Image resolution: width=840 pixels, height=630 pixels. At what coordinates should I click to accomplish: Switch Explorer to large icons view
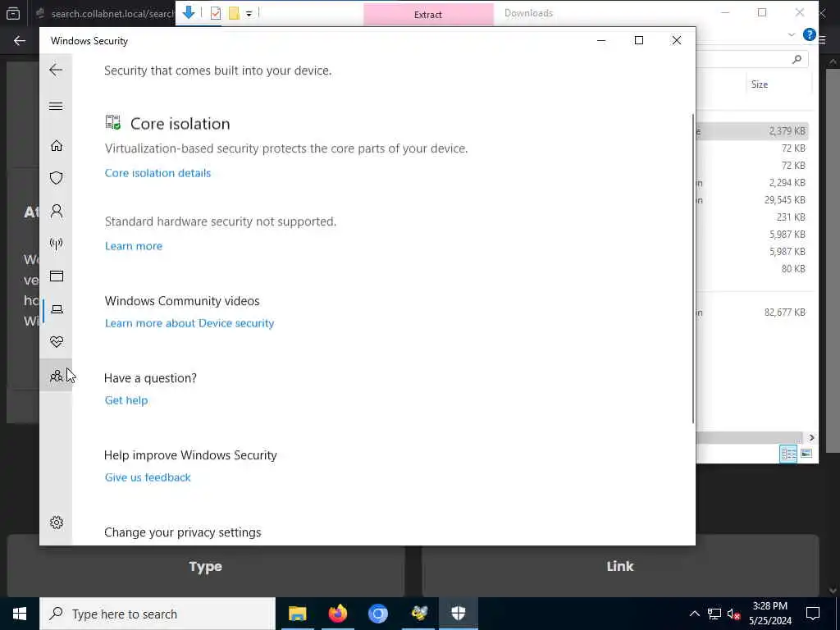tap(806, 454)
